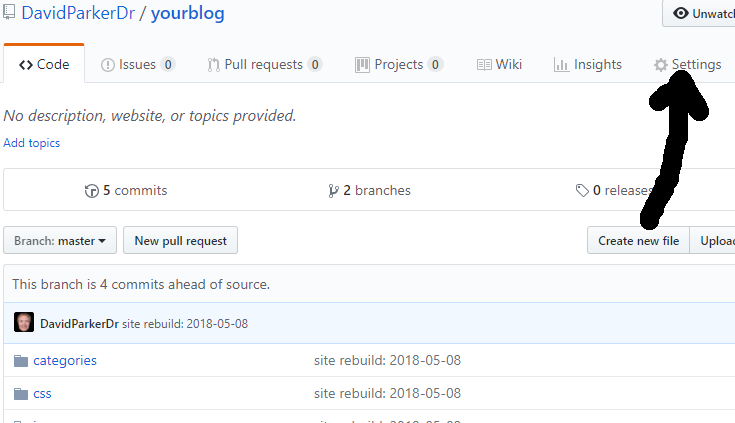Click DavidParkerDr's avatar thumbnail

(24, 322)
